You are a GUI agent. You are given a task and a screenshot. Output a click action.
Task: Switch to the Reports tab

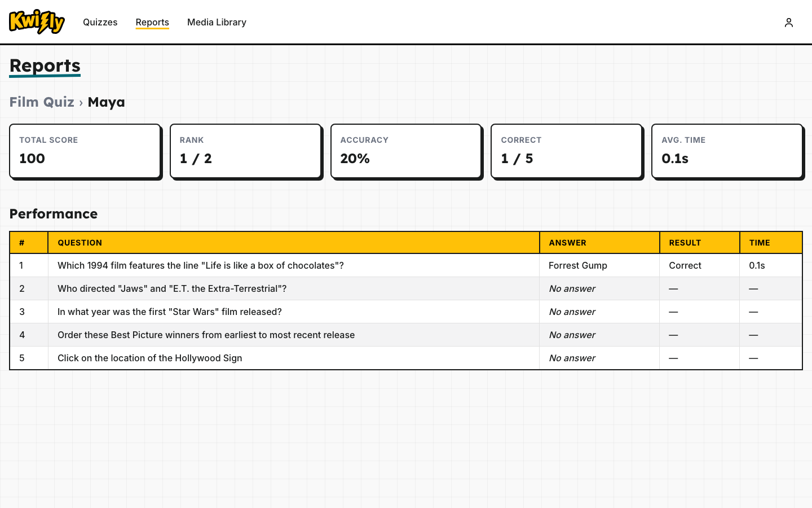[152, 22]
